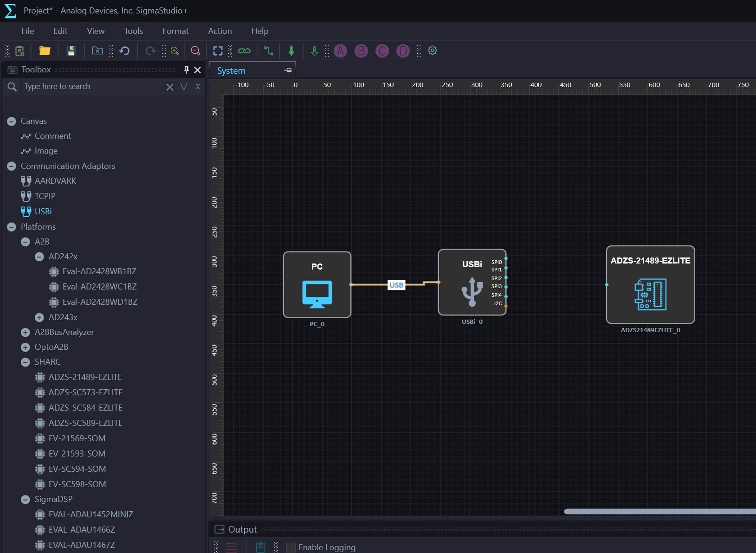Open the Help menu
Screen dimensions: 756x553
point(260,31)
